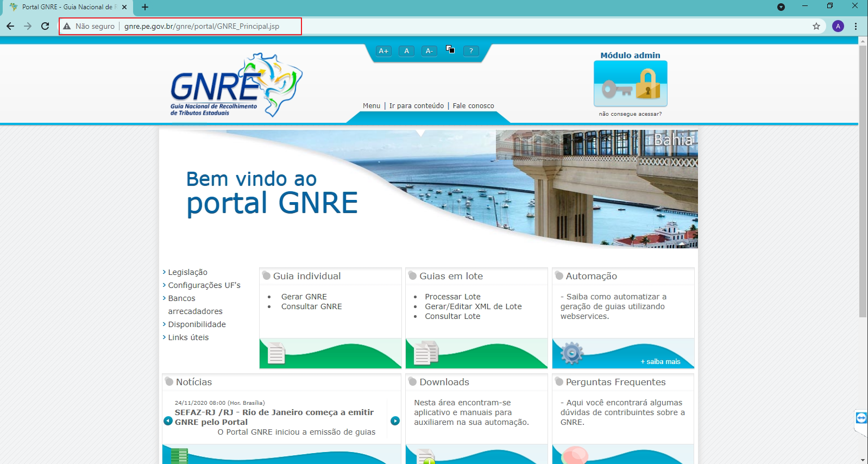Open the Menu skip link
Image resolution: width=868 pixels, height=464 pixels.
(372, 106)
